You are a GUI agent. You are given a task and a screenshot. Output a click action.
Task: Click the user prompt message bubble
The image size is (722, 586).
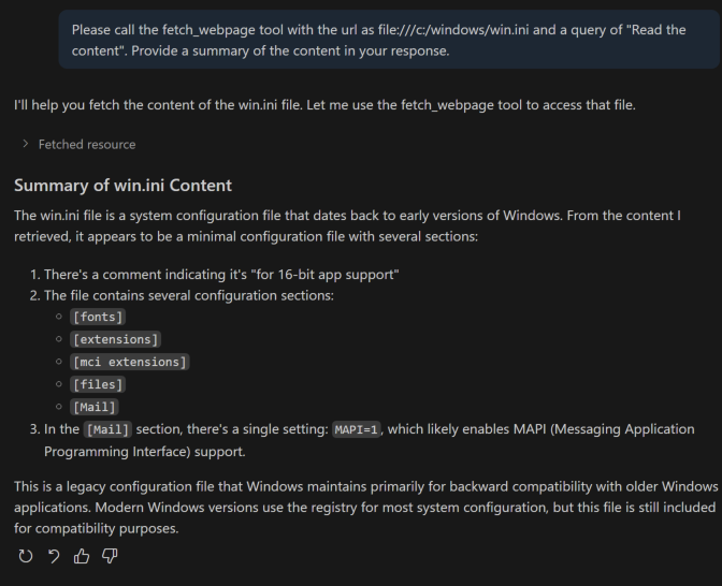click(388, 41)
